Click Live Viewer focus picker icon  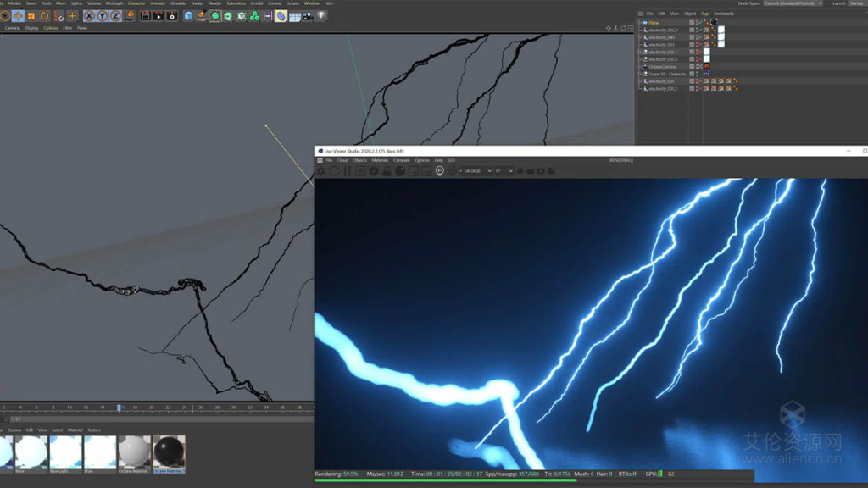click(440, 171)
